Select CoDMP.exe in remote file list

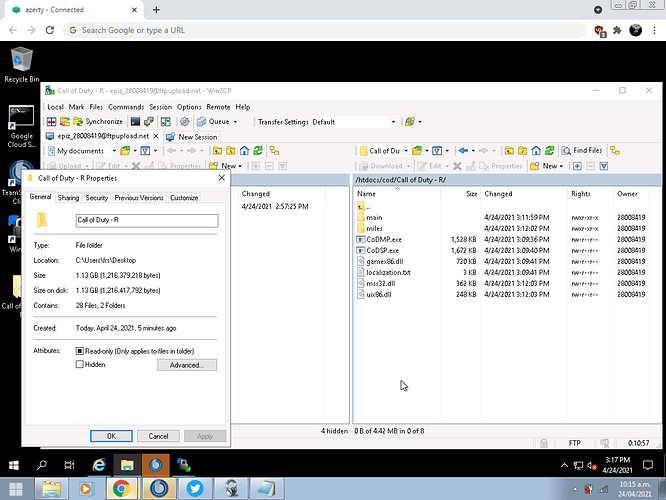(x=384, y=240)
